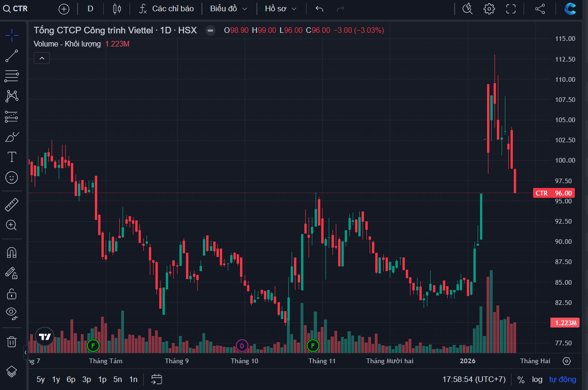Open the CTR symbol search

(15, 8)
